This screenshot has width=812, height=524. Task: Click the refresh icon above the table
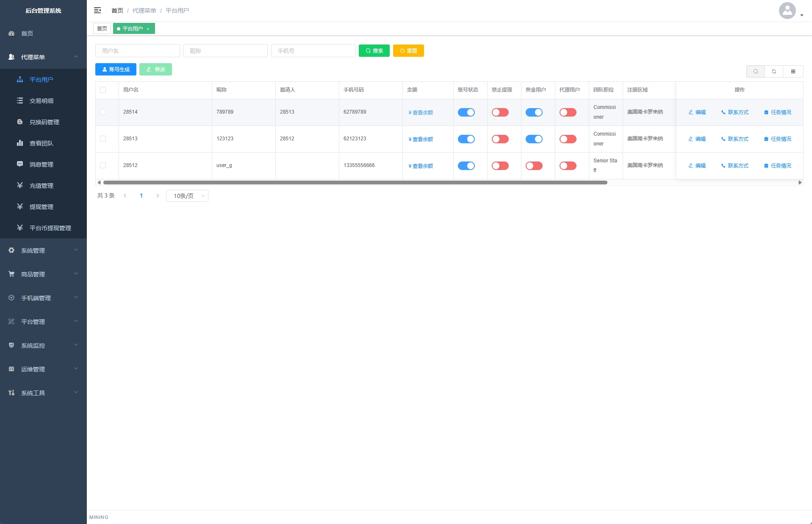click(774, 72)
